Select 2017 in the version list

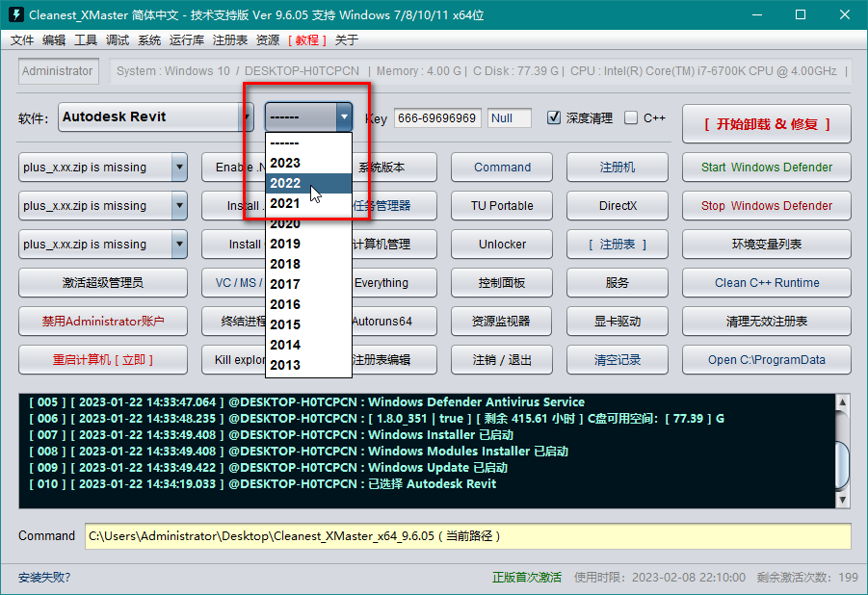pos(309,284)
